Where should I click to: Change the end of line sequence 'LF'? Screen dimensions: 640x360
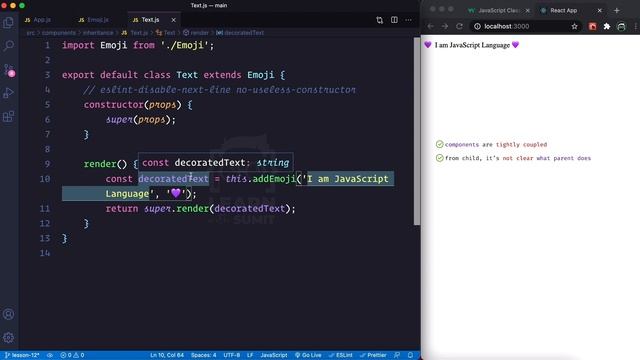(x=250, y=355)
